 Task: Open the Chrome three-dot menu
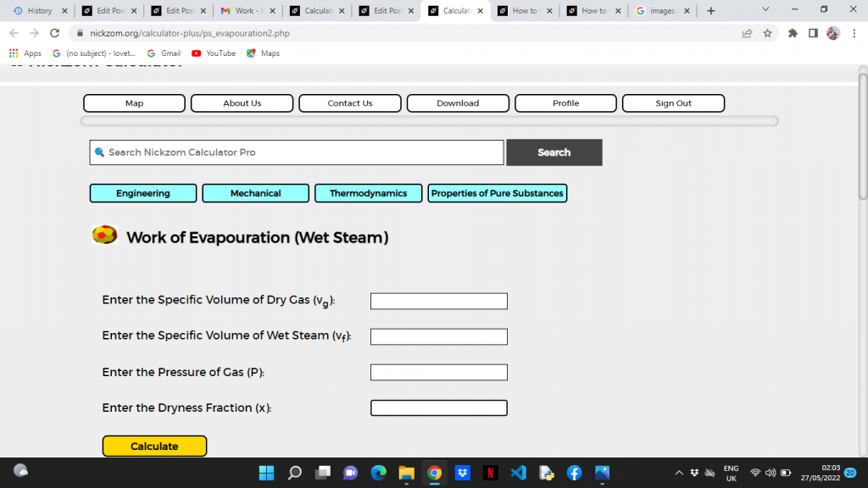pyautogui.click(x=854, y=33)
